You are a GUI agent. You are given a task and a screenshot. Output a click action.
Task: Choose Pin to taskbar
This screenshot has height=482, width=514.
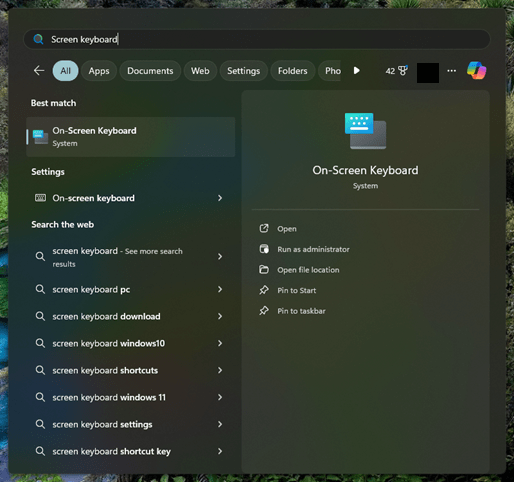point(301,311)
